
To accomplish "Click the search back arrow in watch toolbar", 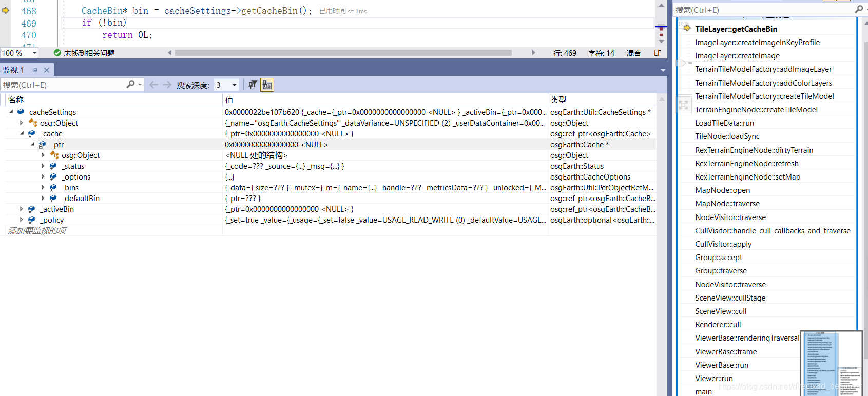I will pos(153,85).
